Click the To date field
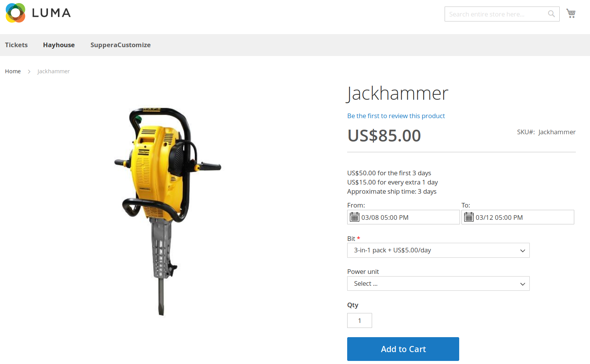Image resolution: width=590 pixels, height=364 pixels. [517, 217]
